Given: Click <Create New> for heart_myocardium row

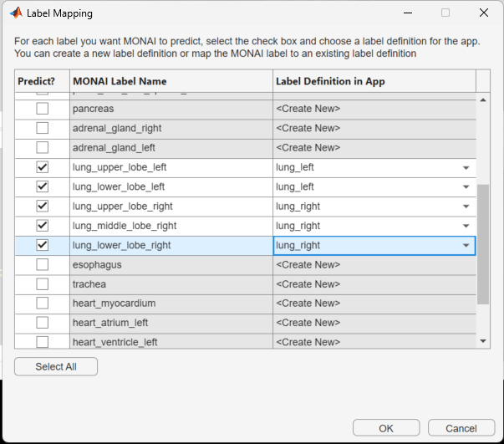Looking at the screenshot, I should click(374, 304).
